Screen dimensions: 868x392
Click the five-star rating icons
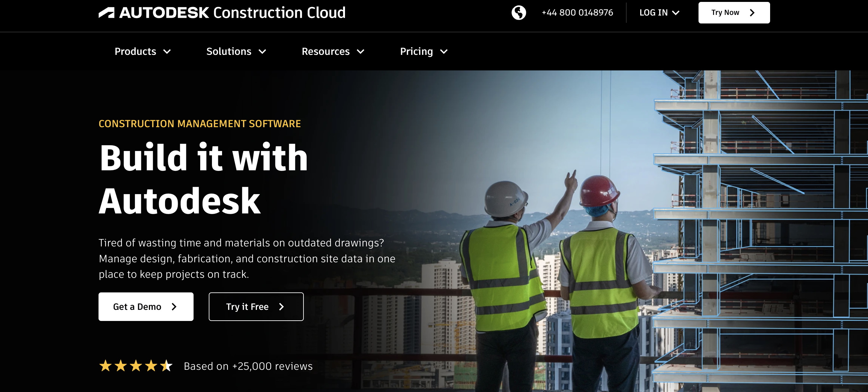click(x=136, y=366)
